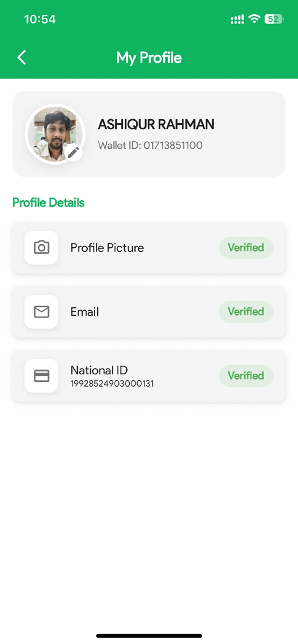Tap the Verified badge for Profile Picture
Image resolution: width=298 pixels, height=644 pixels.
tap(246, 248)
